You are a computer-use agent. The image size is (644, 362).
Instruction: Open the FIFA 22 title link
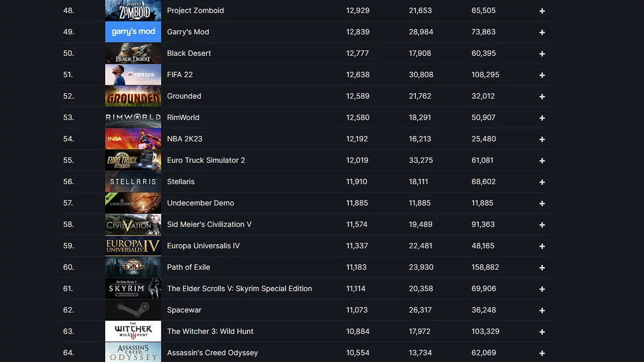pos(180,75)
